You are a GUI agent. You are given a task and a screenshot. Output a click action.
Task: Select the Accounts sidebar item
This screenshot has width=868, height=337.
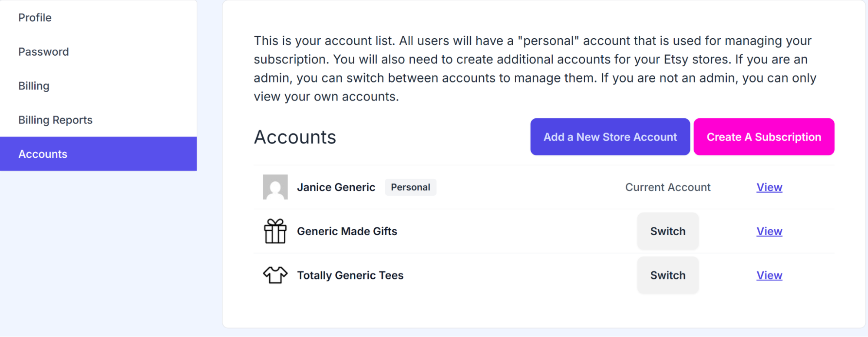click(43, 154)
